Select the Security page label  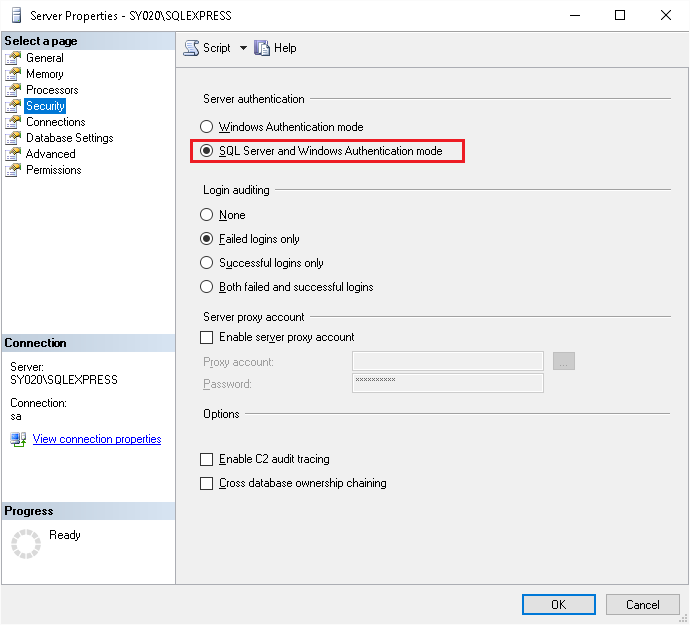[45, 106]
